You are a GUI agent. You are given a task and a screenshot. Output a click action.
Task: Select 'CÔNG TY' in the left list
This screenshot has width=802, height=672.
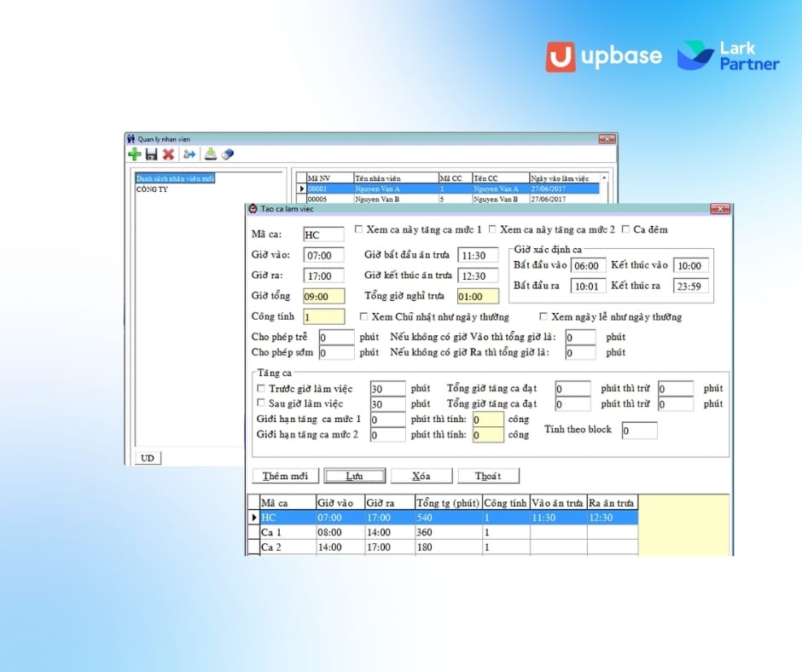152,188
